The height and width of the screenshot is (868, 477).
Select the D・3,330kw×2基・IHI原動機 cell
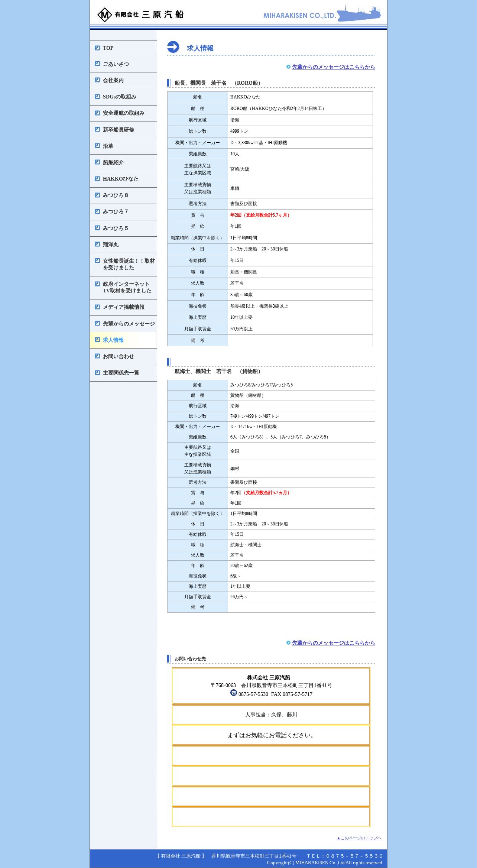click(x=300, y=143)
